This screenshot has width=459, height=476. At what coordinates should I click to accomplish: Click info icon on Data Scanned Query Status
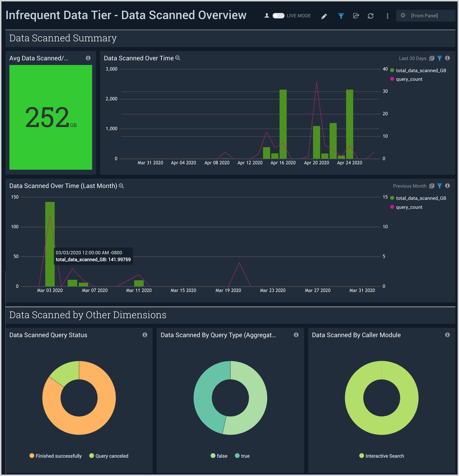tap(145, 335)
